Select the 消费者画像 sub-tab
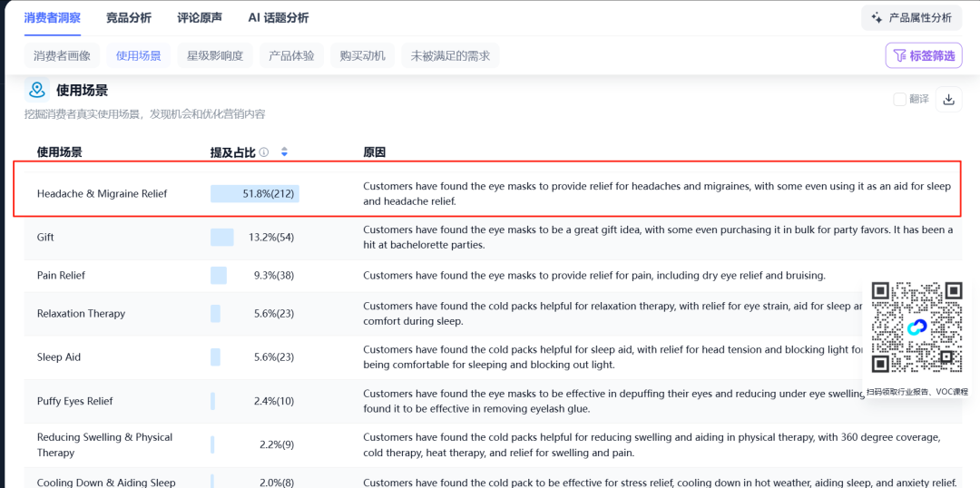980x488 pixels. [62, 55]
